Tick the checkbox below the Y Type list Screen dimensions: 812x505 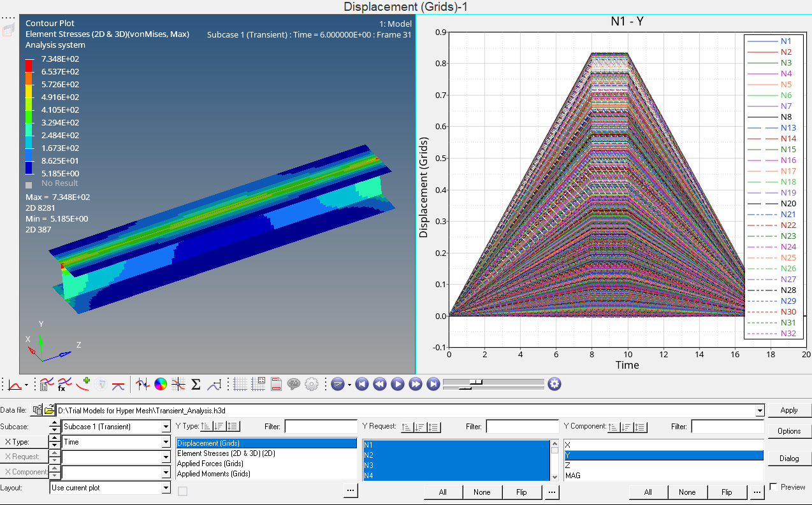click(x=183, y=491)
